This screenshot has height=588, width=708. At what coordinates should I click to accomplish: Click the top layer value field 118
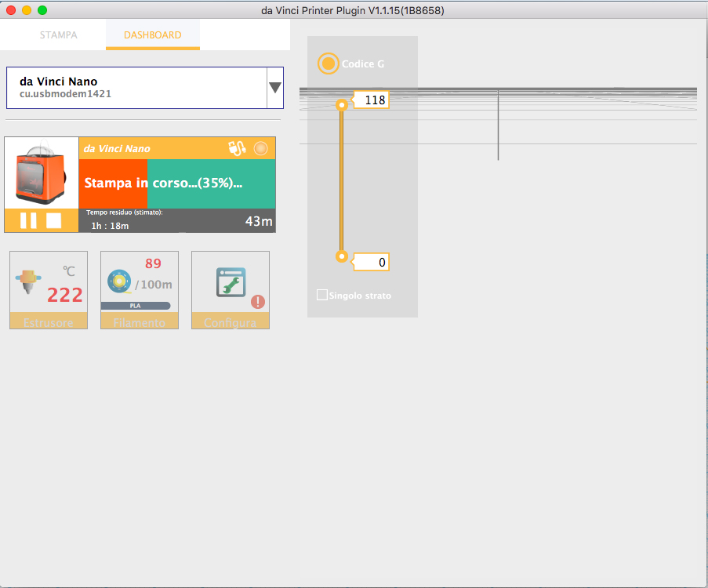tap(371, 100)
